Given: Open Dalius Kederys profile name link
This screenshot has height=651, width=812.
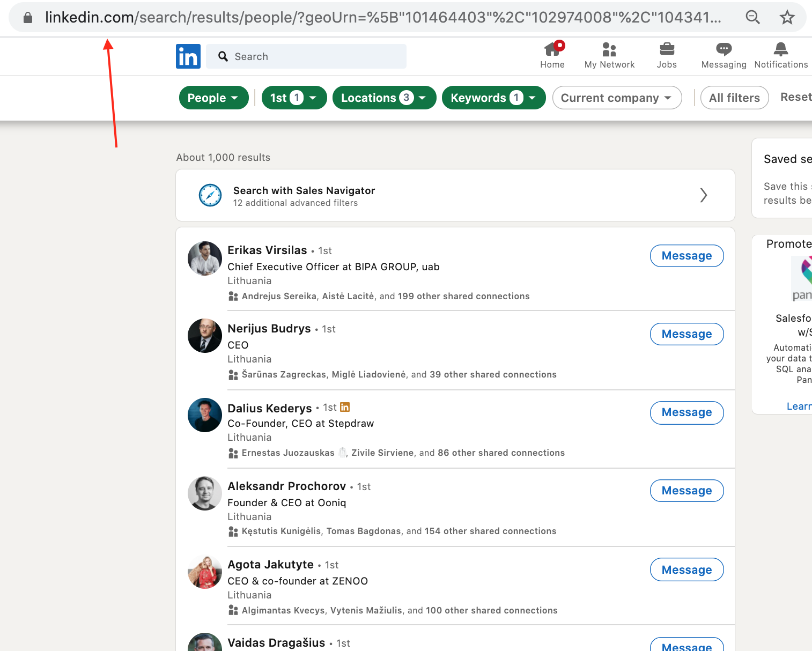Looking at the screenshot, I should point(269,408).
